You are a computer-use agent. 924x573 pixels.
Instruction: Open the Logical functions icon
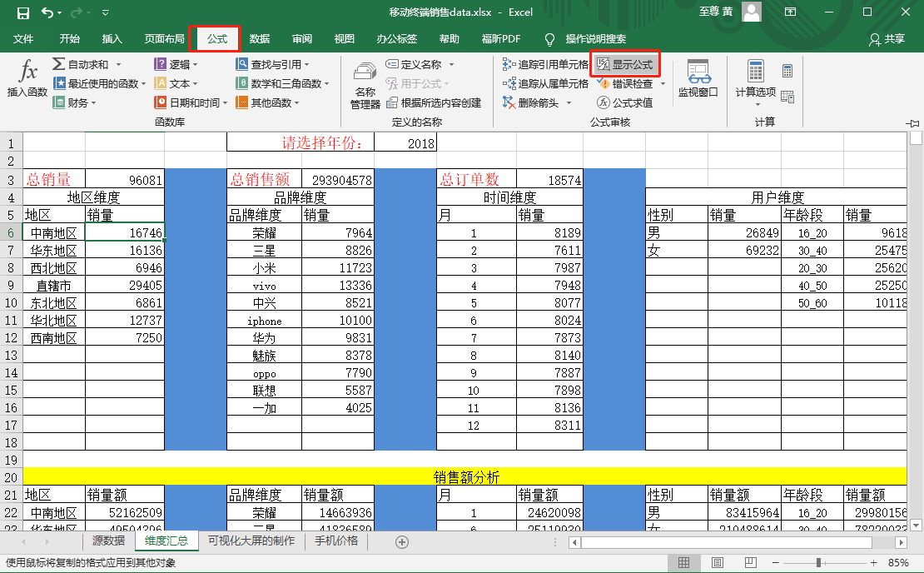tap(161, 63)
